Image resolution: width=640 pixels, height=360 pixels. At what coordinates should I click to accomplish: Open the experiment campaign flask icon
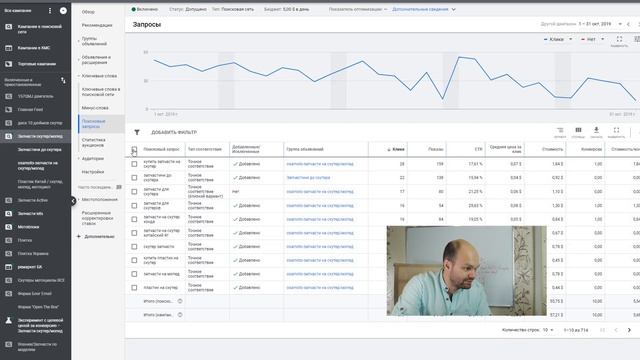[x=9, y=321]
